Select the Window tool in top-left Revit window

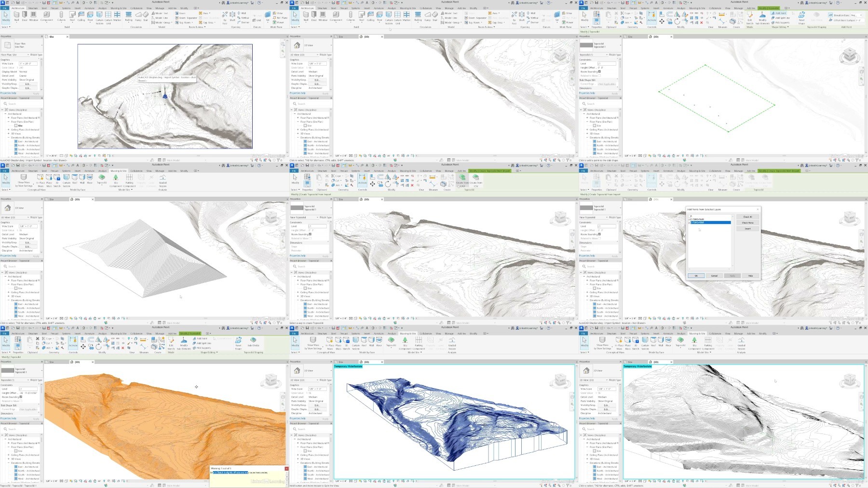click(x=34, y=16)
